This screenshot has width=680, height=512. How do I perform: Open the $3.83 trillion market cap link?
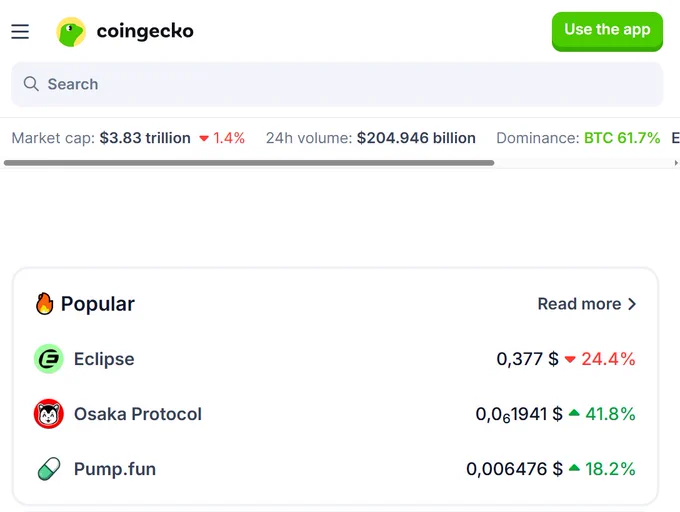(x=145, y=138)
